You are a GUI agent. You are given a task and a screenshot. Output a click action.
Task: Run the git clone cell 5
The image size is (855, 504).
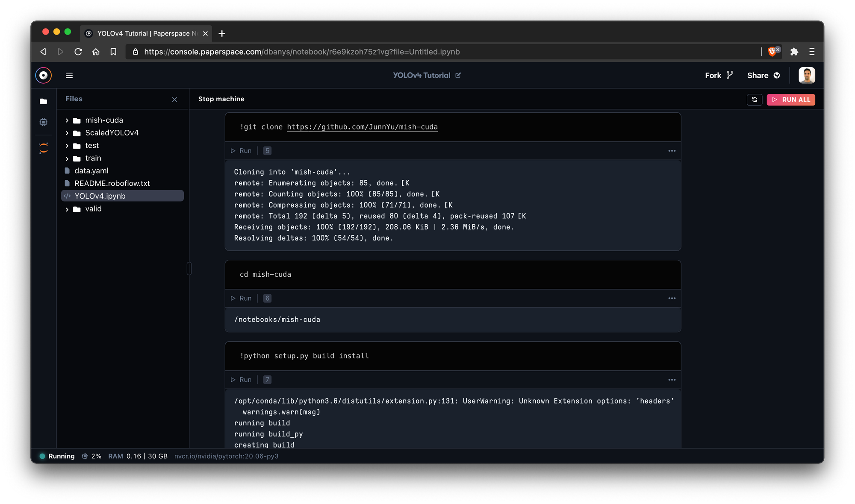[242, 151]
